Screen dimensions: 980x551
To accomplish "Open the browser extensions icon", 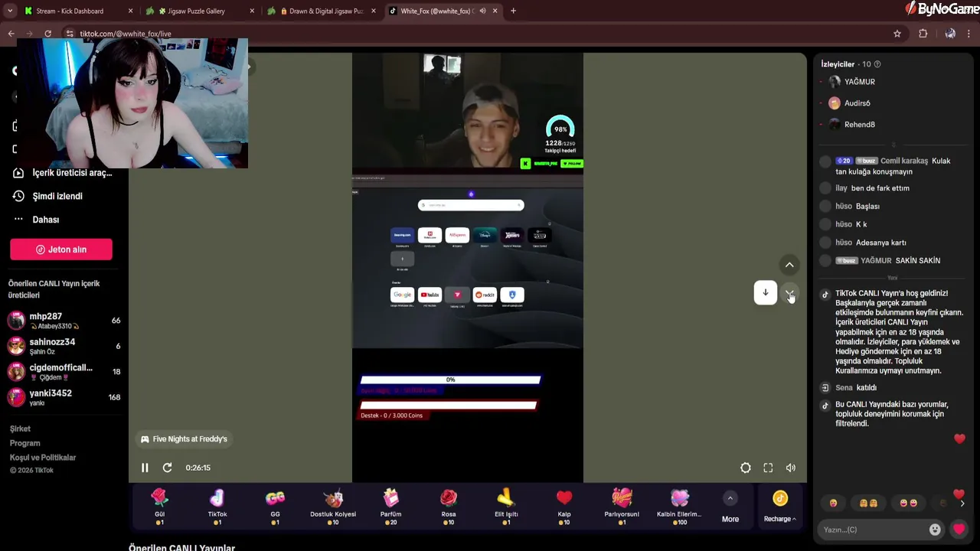I will [x=923, y=34].
